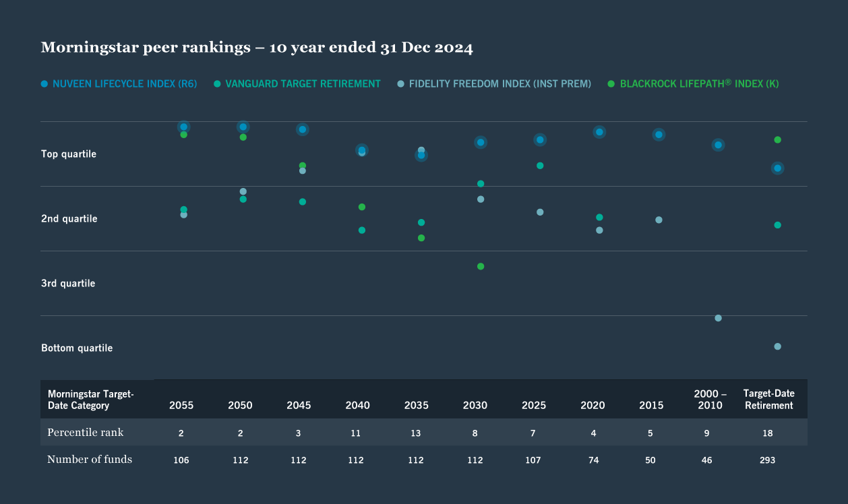Click the Morningstar Target-Date Category table header
The image size is (848, 504).
point(91,400)
